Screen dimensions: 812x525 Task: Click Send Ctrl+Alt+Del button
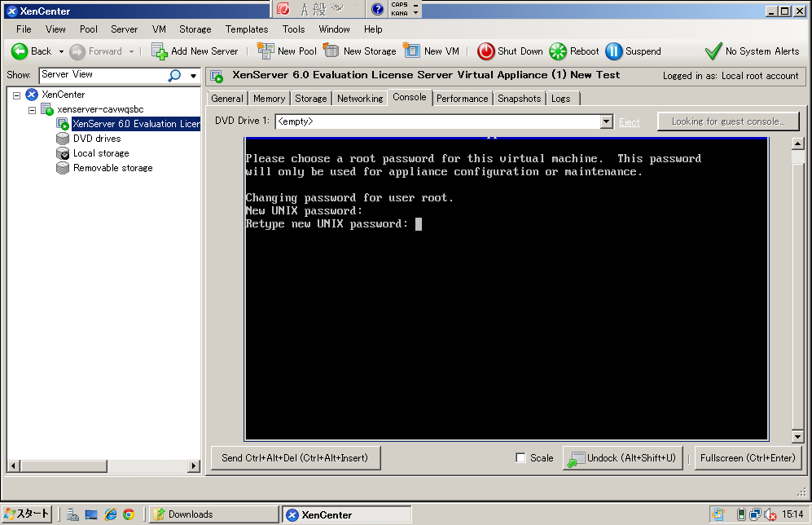click(296, 458)
